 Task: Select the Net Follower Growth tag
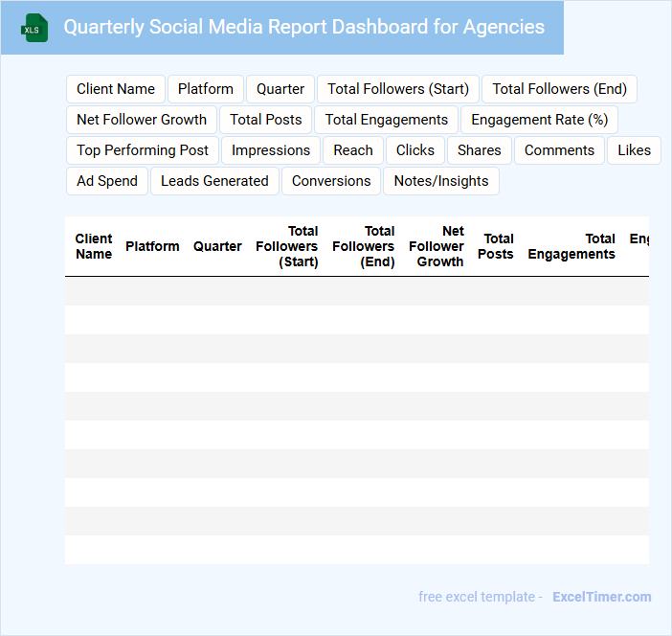142,120
